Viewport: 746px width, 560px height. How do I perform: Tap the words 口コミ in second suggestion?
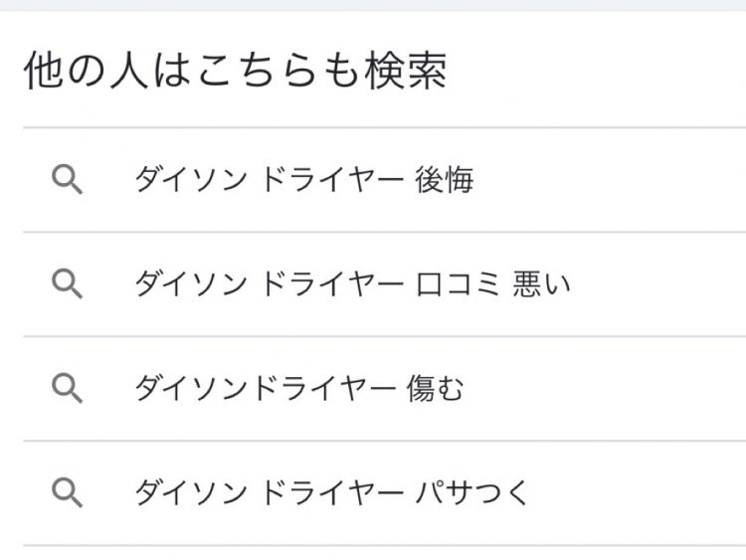[459, 284]
